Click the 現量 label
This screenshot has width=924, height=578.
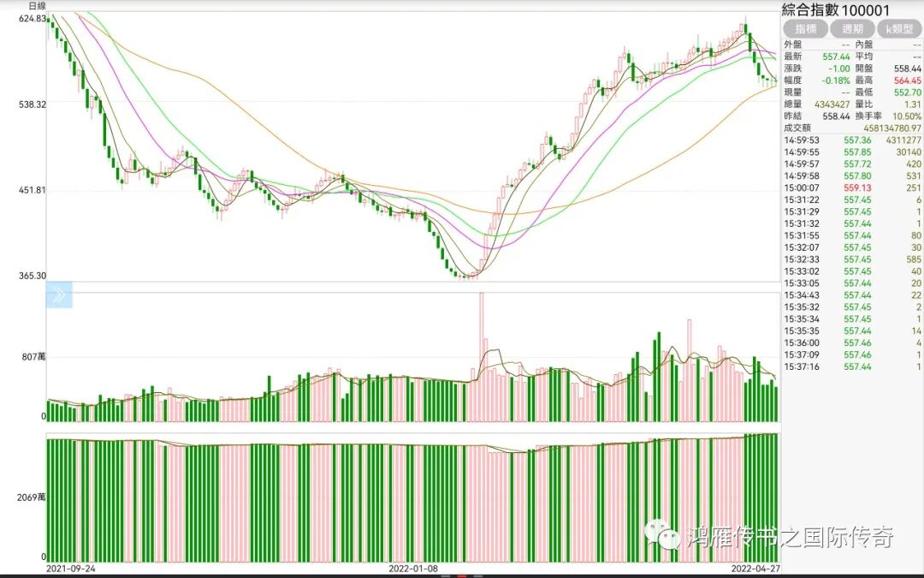tap(792, 92)
